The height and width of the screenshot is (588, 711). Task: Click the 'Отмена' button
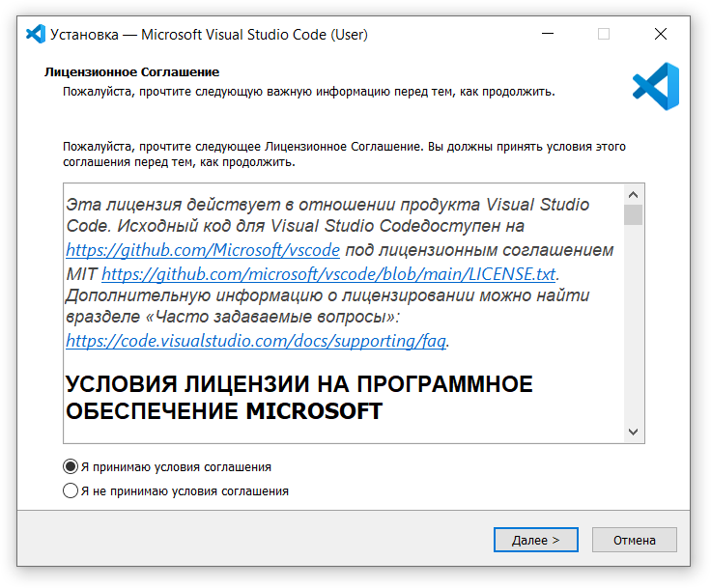[634, 540]
